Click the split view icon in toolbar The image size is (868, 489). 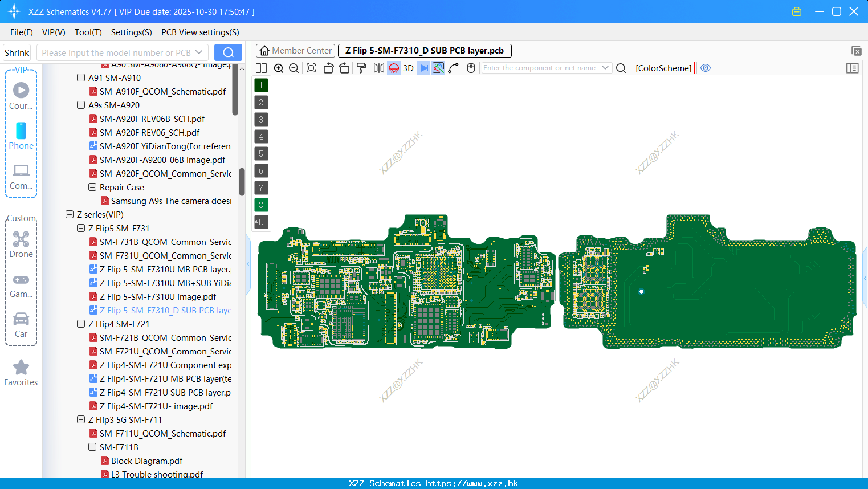[261, 68]
